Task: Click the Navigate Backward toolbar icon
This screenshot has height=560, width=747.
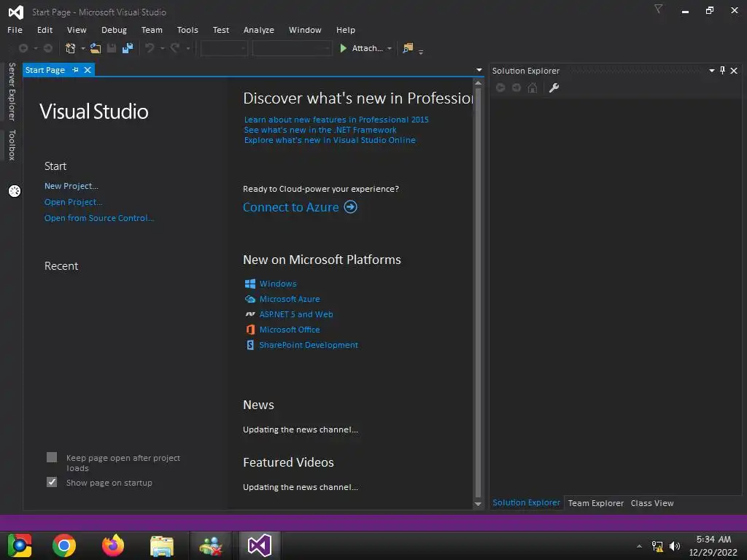Action: (23, 48)
